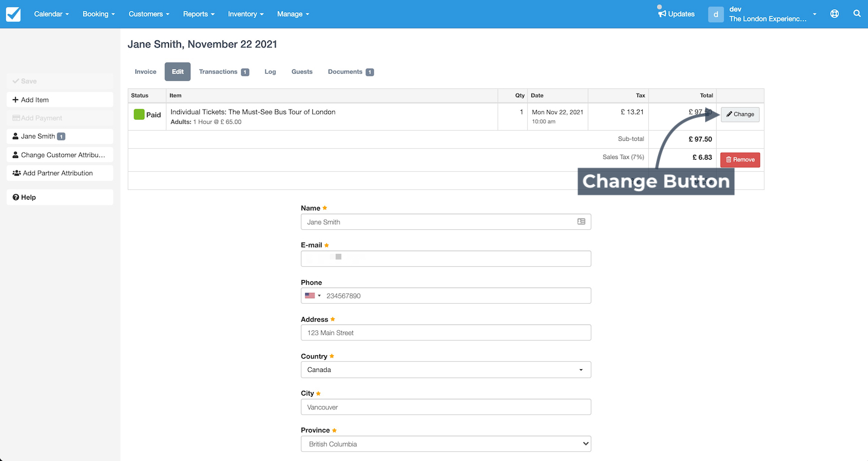Open the Guests tab
This screenshot has width=868, height=461.
click(x=302, y=71)
